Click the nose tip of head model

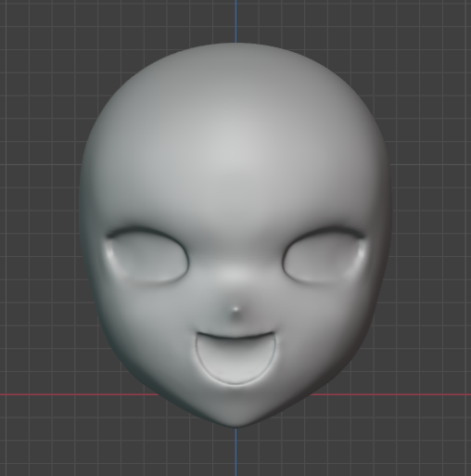(235, 309)
